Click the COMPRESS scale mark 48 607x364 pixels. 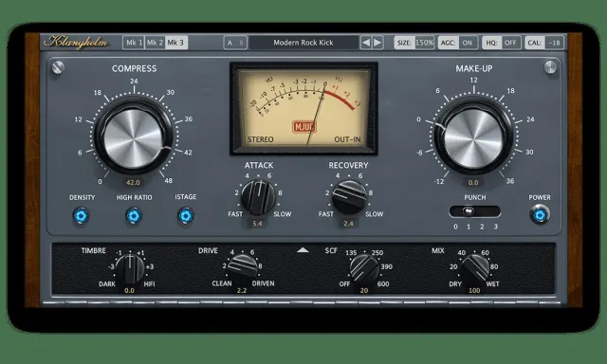coord(169,181)
